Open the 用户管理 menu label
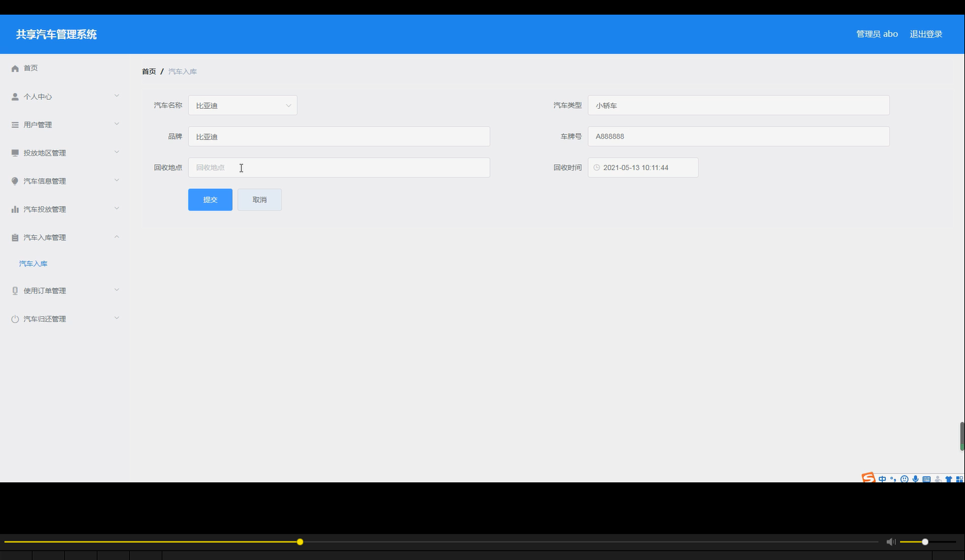Image resolution: width=965 pixels, height=560 pixels. (38, 125)
